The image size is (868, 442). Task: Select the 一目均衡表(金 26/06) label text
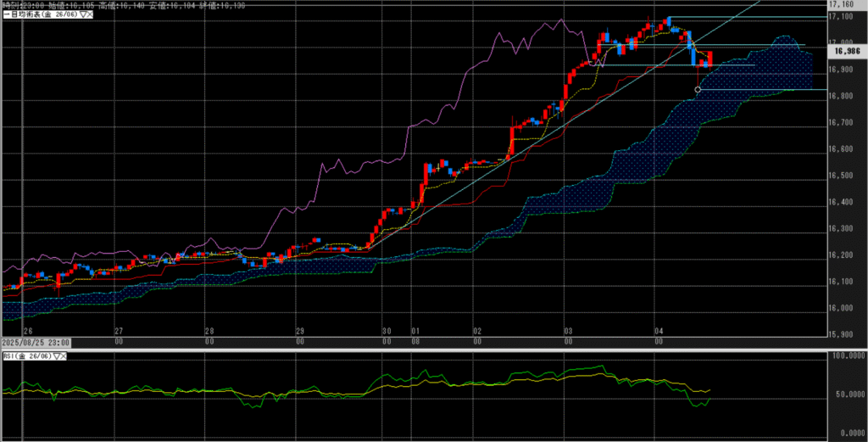(x=42, y=15)
